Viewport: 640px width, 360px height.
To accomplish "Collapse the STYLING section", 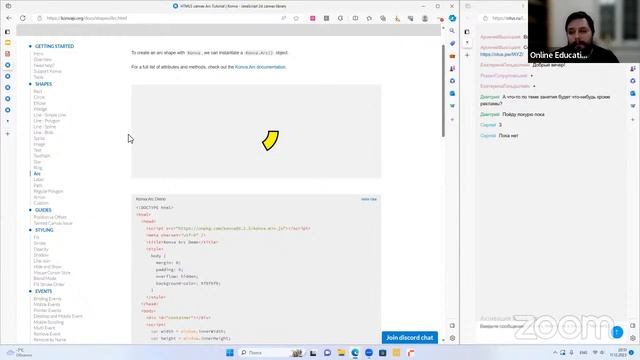I will (x=44, y=230).
